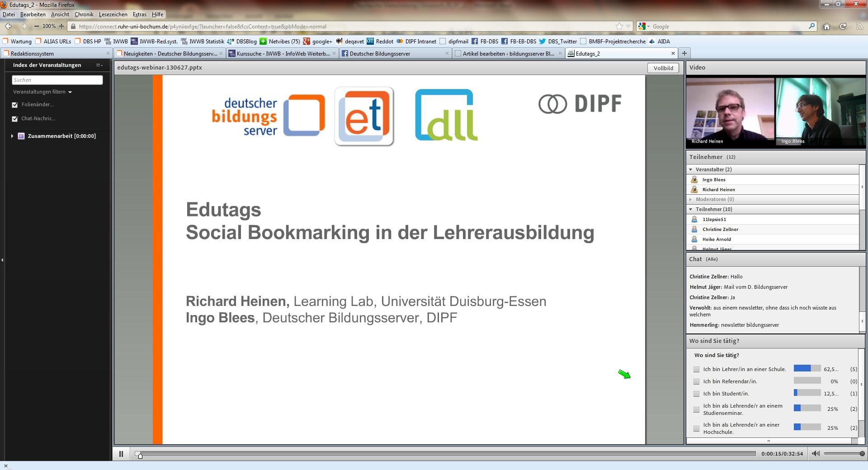Mute playback with the speaker icon
The width and height of the screenshot is (868, 470).
click(x=815, y=453)
